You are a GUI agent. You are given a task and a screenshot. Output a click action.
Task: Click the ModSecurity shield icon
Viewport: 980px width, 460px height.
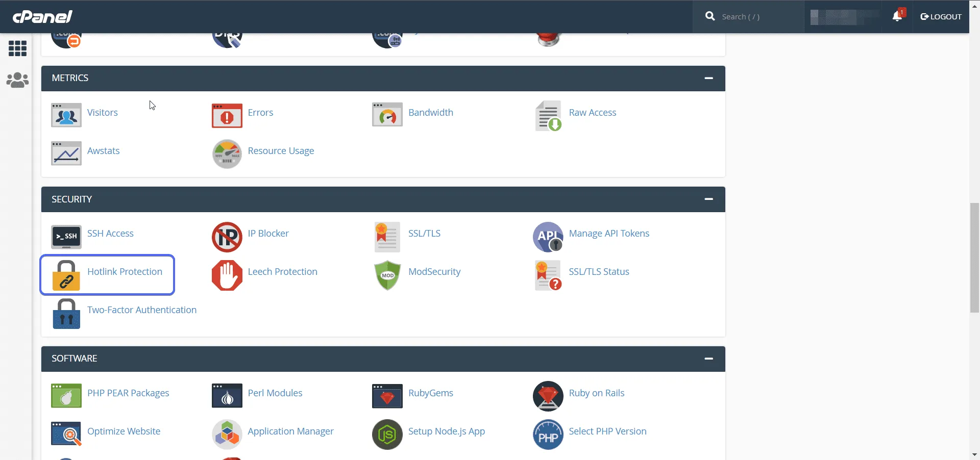(387, 275)
